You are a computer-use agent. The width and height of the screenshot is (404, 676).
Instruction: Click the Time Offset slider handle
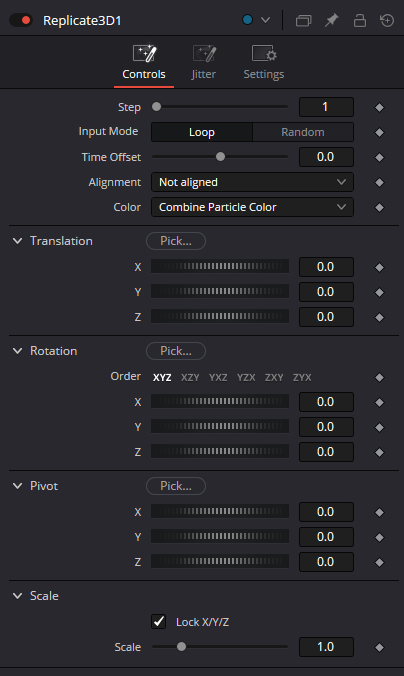tap(220, 156)
